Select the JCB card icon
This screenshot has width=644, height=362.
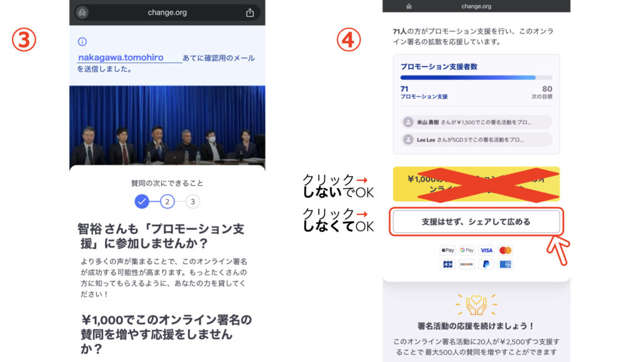(x=447, y=264)
